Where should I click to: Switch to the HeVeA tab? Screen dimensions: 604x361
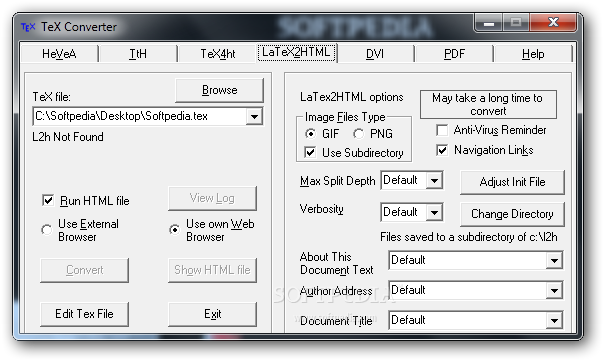pos(59,54)
